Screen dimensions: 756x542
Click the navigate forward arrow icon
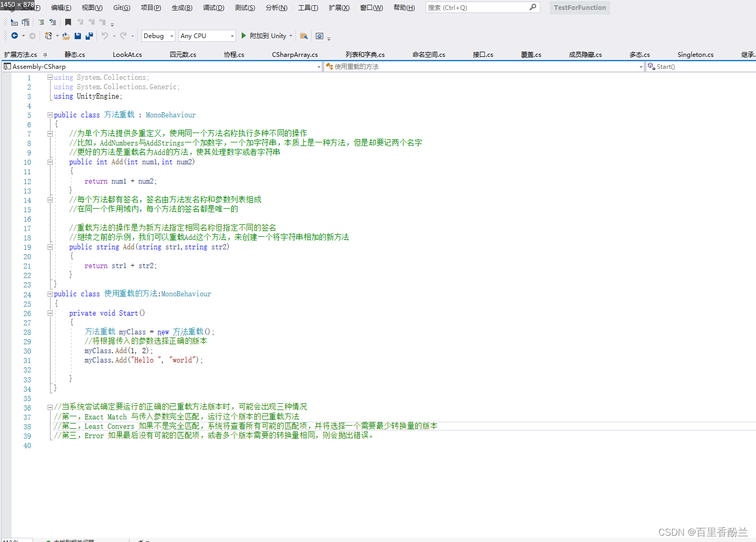[x=32, y=35]
